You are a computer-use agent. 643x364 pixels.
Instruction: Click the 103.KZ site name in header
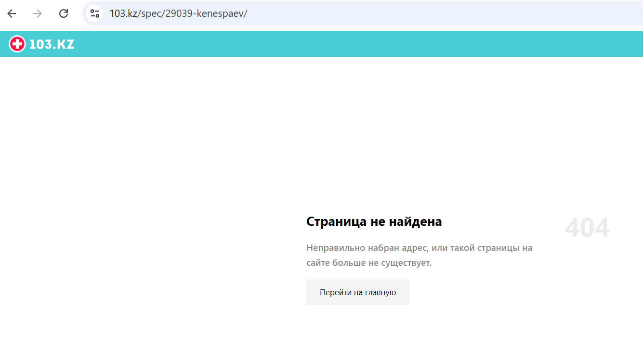click(x=52, y=44)
